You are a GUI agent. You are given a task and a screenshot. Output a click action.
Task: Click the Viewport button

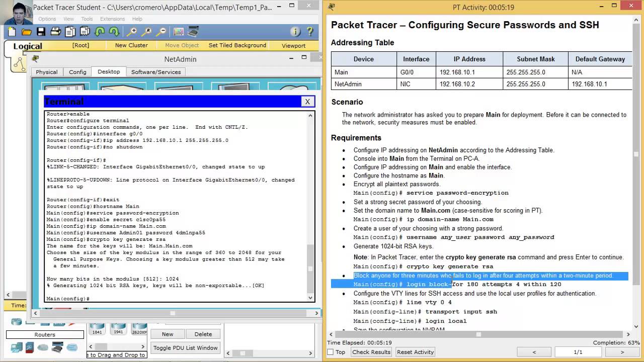[293, 45]
